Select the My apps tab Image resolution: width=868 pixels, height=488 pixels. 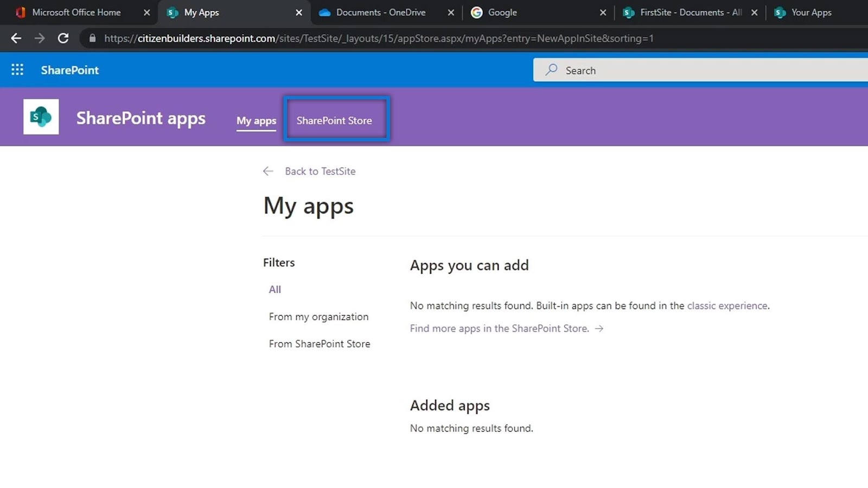pyautogui.click(x=256, y=120)
